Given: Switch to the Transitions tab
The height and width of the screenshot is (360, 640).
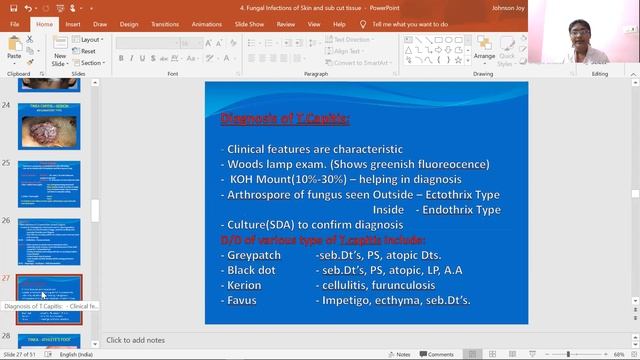Looking at the screenshot, I should point(165,24).
